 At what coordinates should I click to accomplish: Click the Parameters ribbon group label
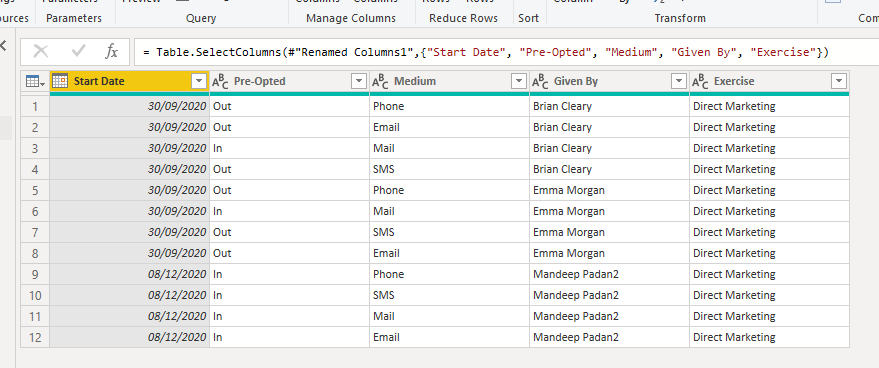pos(74,19)
